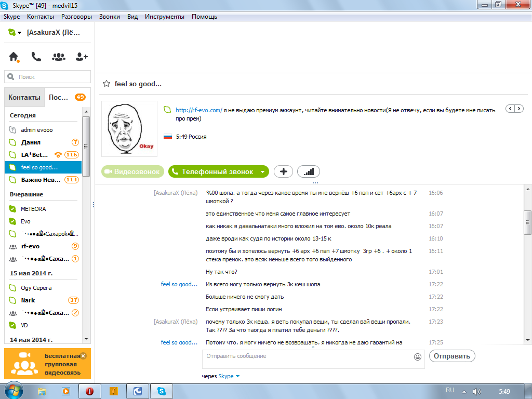
Task: Show next mood message with right arrow
Action: click(519, 109)
